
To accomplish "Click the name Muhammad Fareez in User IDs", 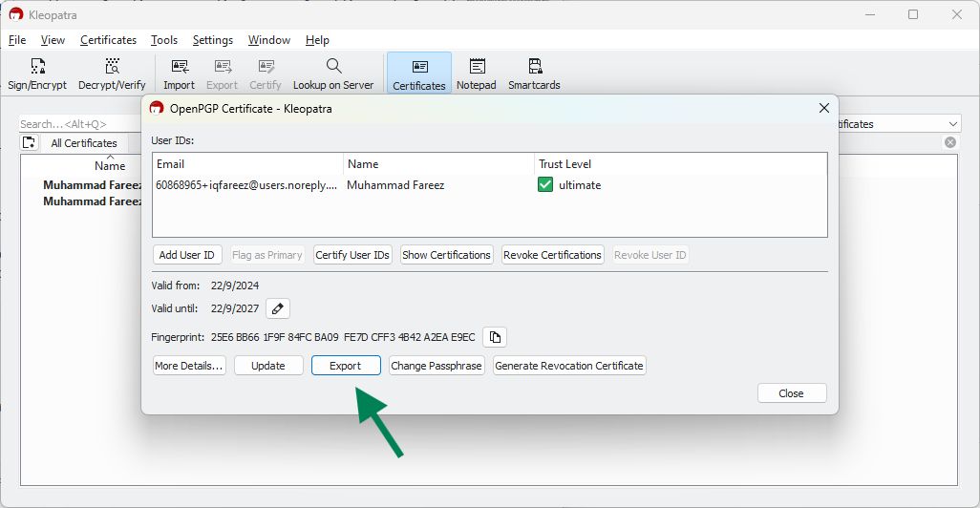I will pos(395,185).
